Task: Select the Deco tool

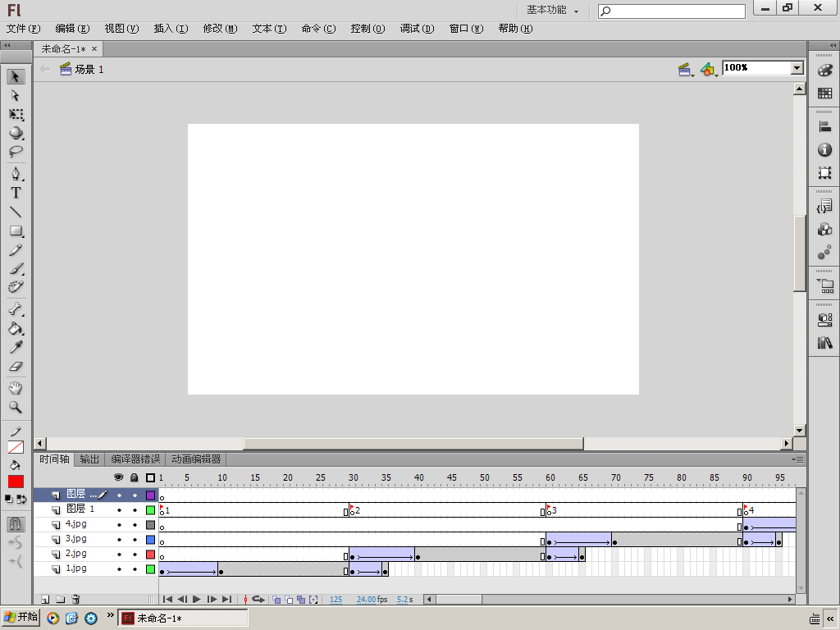Action: pos(16,287)
